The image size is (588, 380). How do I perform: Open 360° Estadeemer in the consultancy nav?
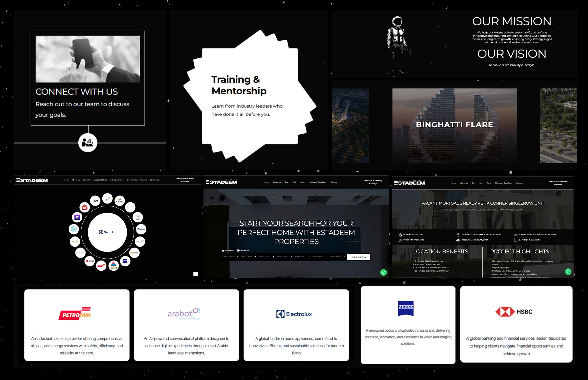[117, 180]
